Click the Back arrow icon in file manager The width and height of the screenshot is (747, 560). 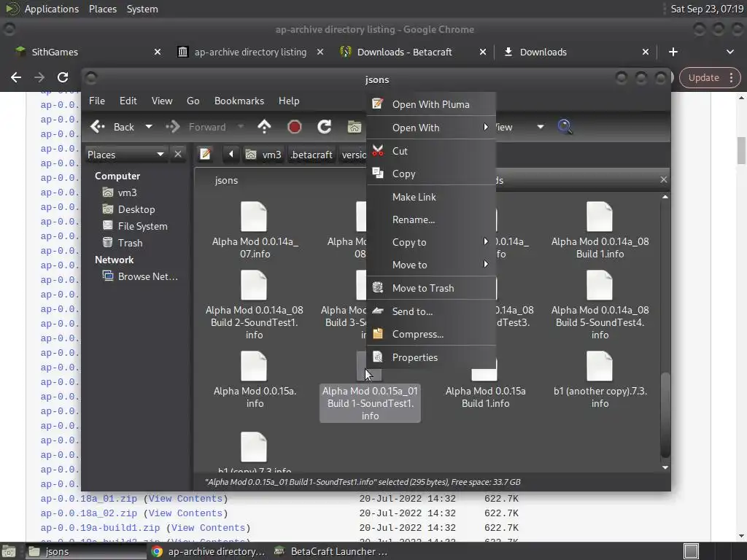[98, 127]
